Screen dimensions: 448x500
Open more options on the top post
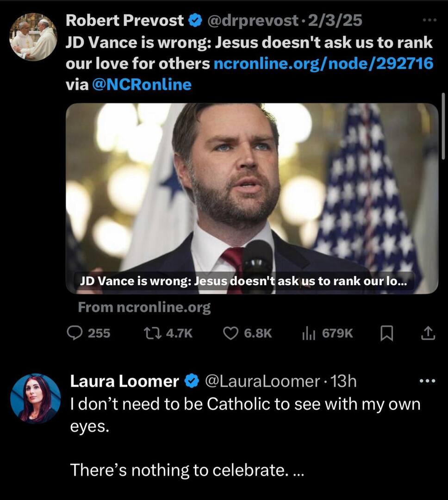coord(429,20)
